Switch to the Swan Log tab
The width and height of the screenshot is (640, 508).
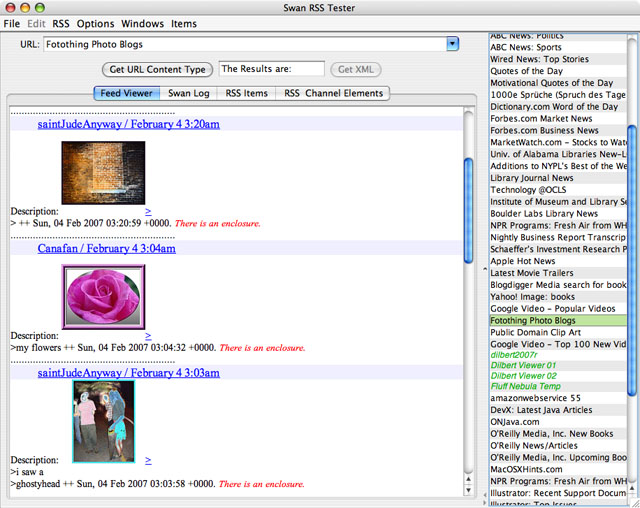pos(186,93)
